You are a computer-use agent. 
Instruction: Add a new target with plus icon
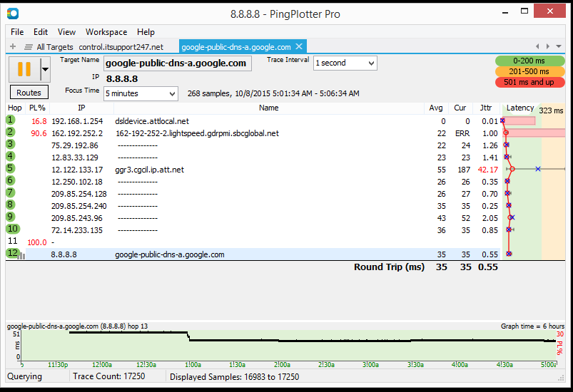[13, 47]
